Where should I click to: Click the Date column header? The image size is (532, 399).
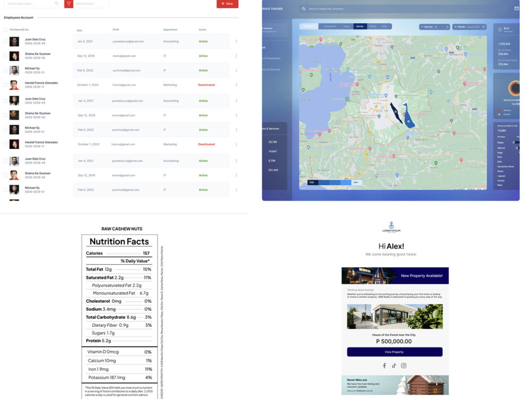79,30
